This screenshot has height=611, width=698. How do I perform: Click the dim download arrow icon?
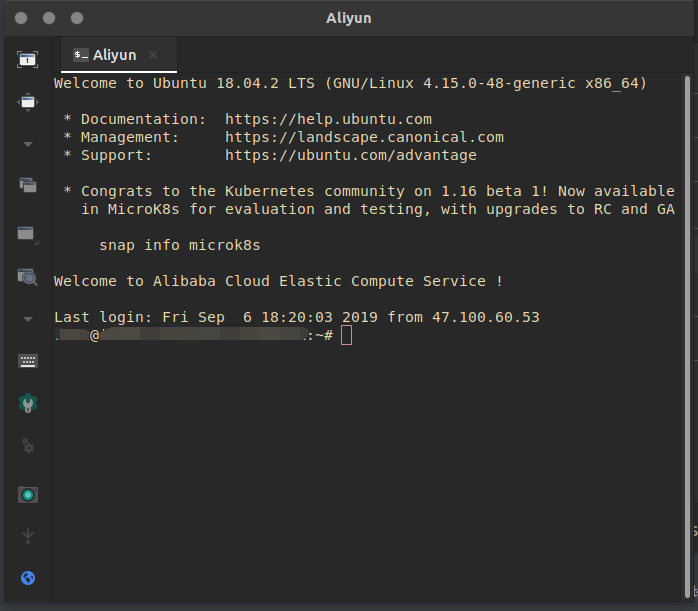[28, 536]
